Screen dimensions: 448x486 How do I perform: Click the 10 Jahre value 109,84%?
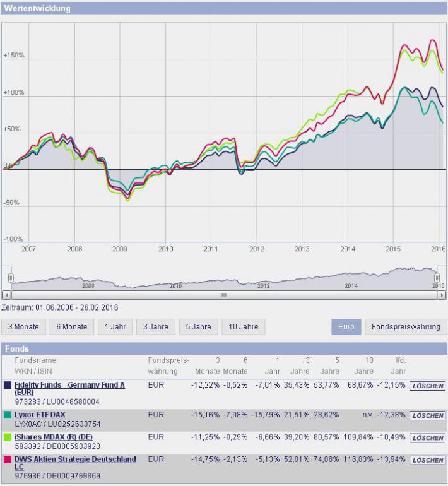pos(358,437)
